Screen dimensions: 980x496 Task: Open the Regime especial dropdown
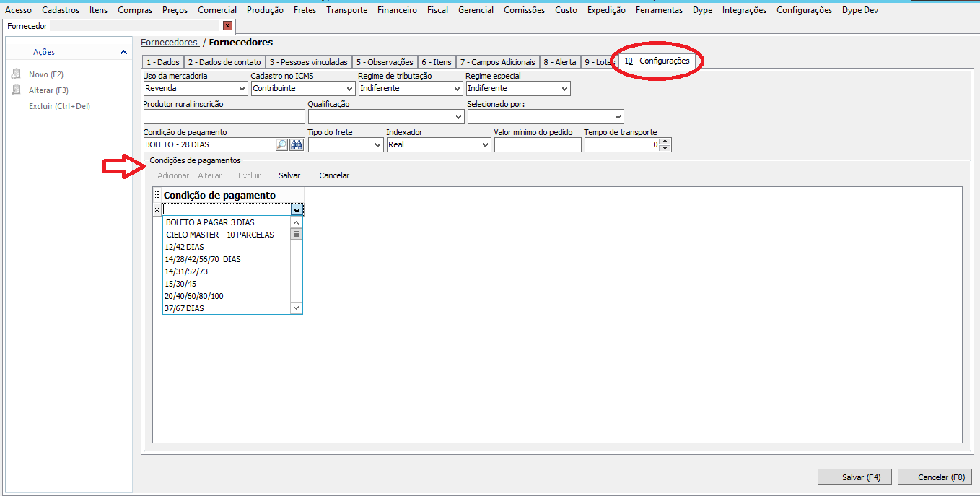coord(564,89)
